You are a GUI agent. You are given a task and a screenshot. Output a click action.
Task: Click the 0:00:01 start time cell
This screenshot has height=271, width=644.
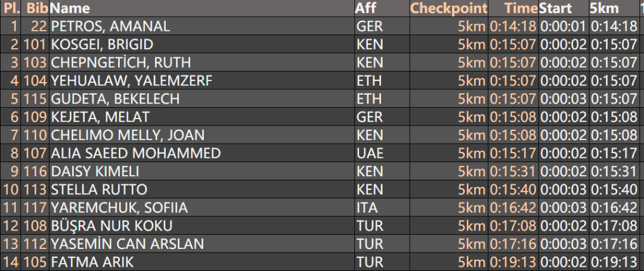point(563,26)
